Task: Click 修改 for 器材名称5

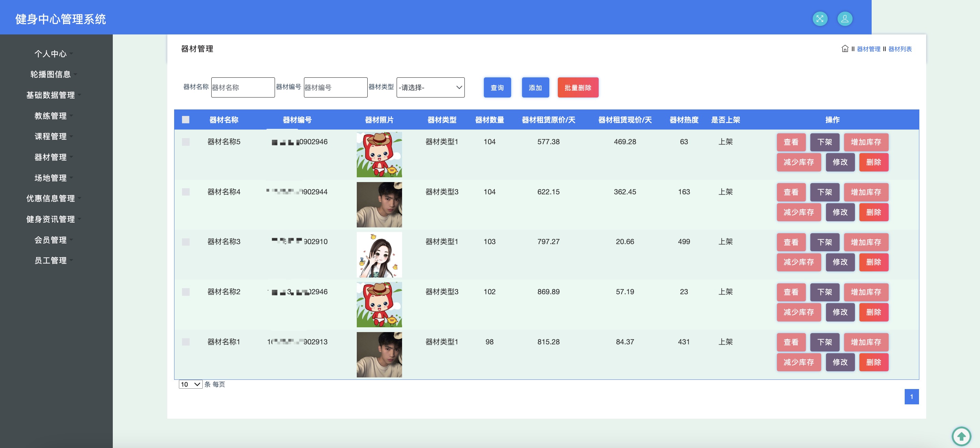Action: point(840,162)
